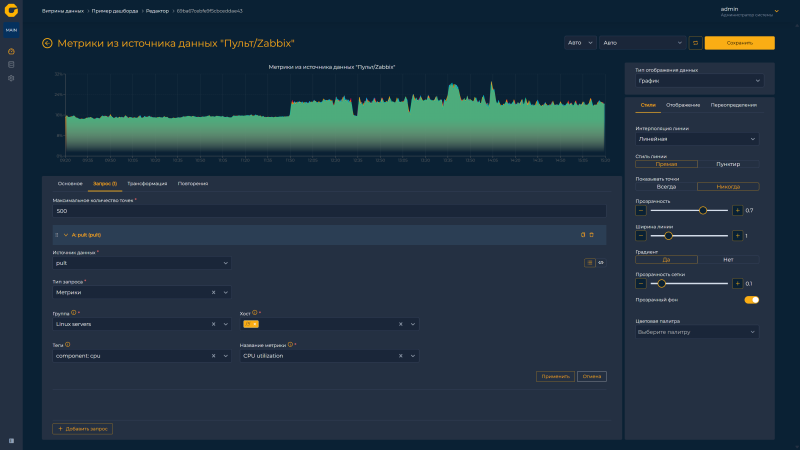Decrease Прозрачность сетки with the minus button
This screenshot has width=800, height=450.
tap(641, 284)
